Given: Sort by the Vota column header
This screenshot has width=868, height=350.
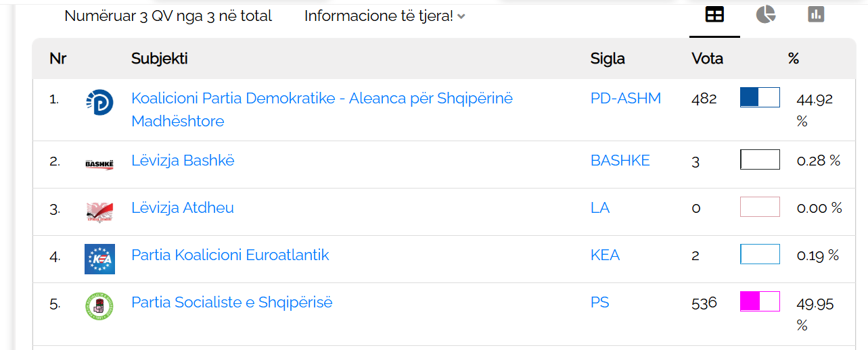Looking at the screenshot, I should (x=707, y=59).
